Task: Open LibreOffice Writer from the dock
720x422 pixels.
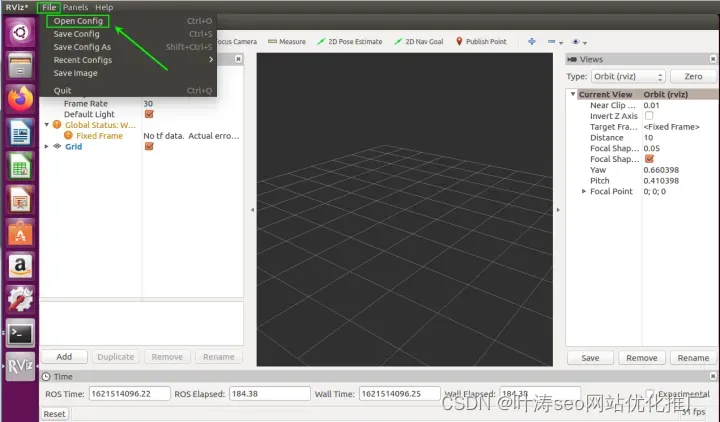Action: (20, 132)
